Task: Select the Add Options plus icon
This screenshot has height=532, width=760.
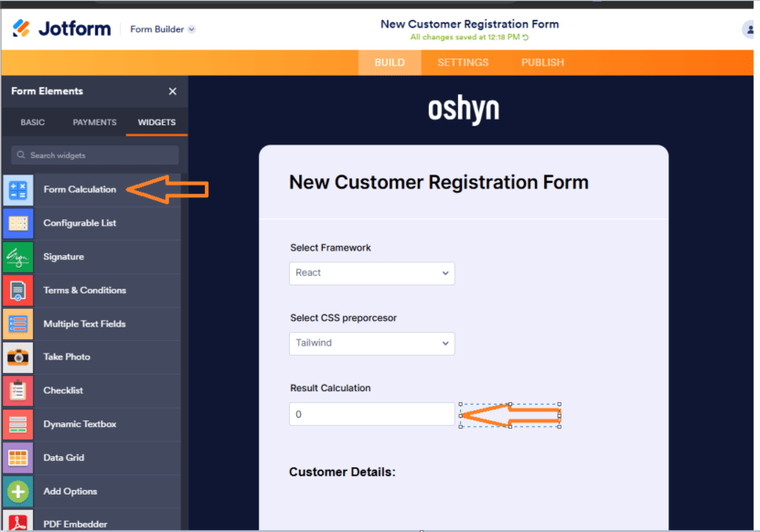Action: 18,491
